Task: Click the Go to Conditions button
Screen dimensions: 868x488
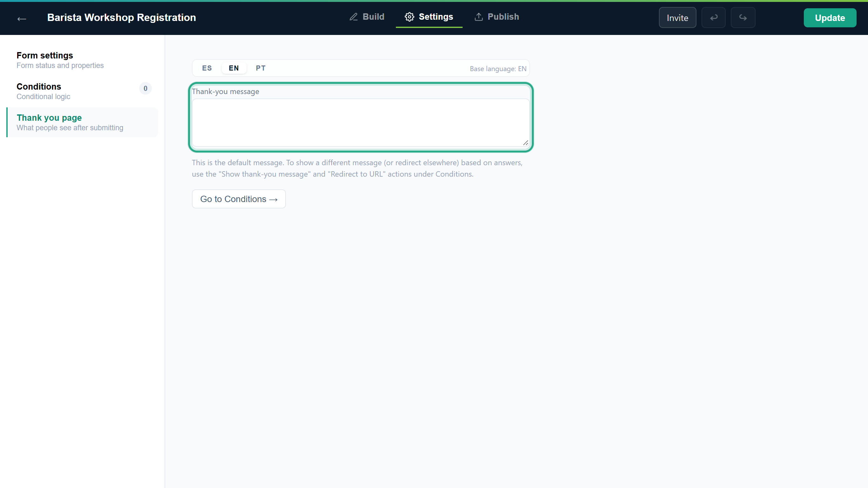Action: [239, 199]
